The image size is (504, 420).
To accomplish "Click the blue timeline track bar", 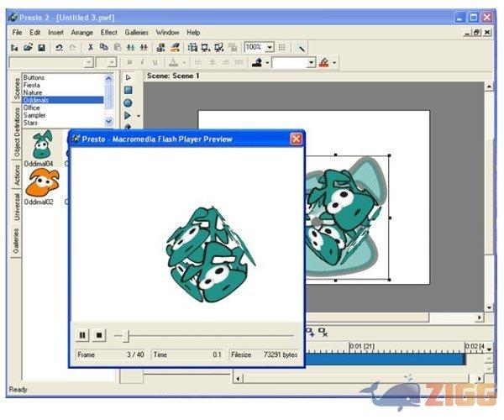I will pyautogui.click(x=386, y=359).
